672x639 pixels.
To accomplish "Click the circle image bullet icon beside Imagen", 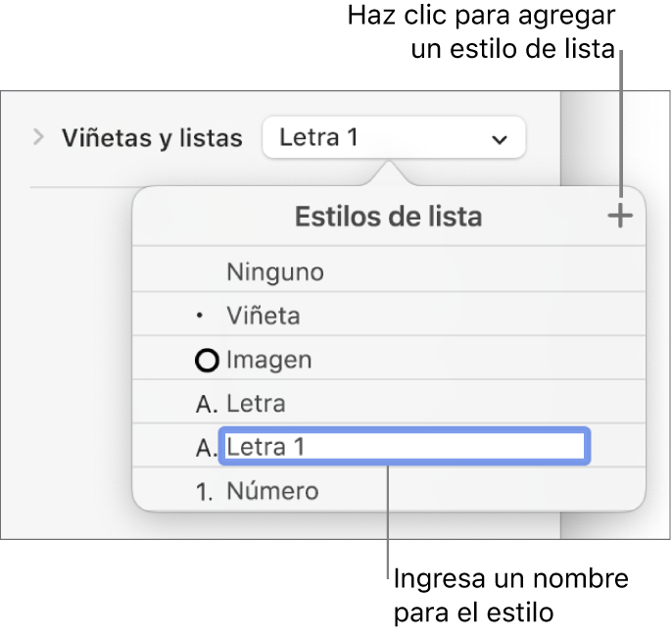I will pos(209,361).
